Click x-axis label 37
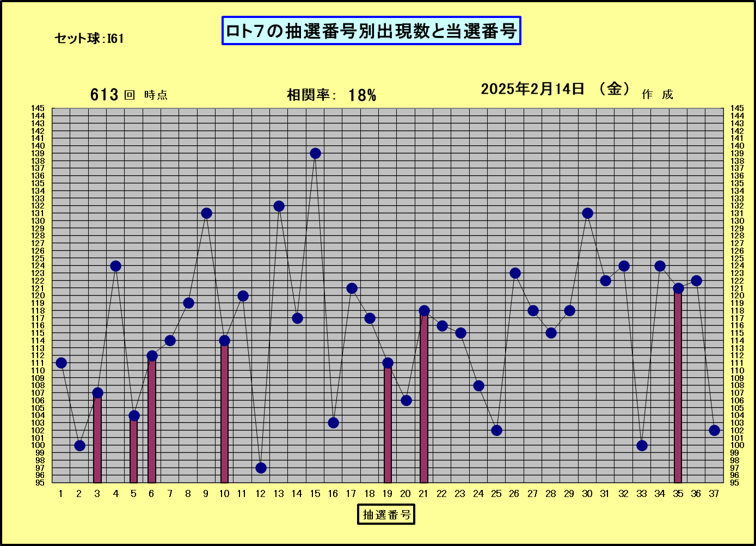 [x=714, y=494]
